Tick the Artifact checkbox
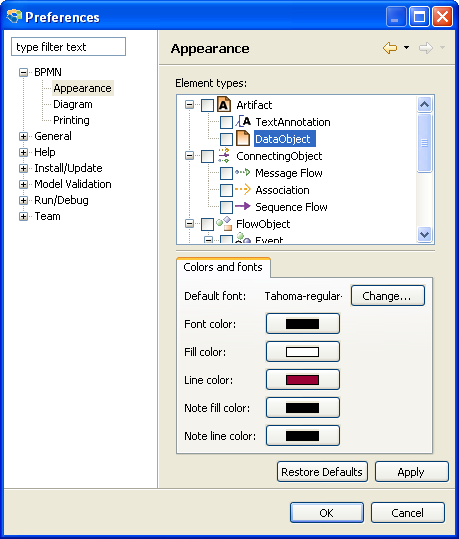 tap(207, 105)
